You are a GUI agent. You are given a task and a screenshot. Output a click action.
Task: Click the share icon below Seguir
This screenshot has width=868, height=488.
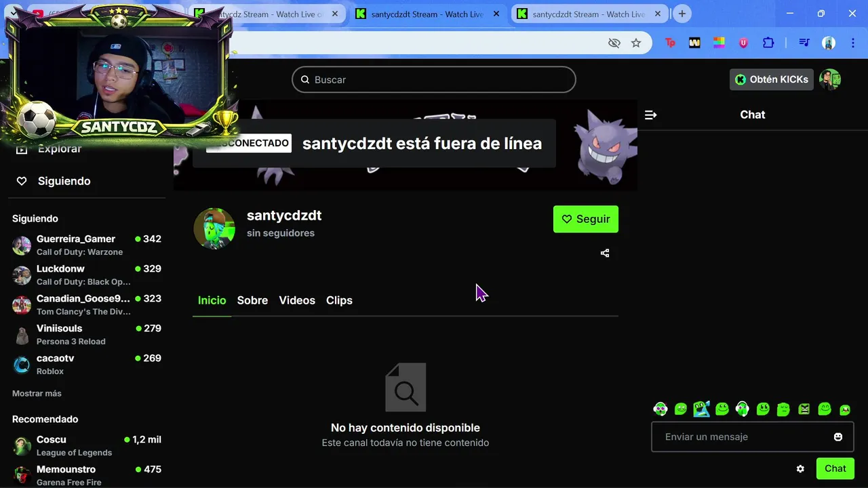click(605, 253)
